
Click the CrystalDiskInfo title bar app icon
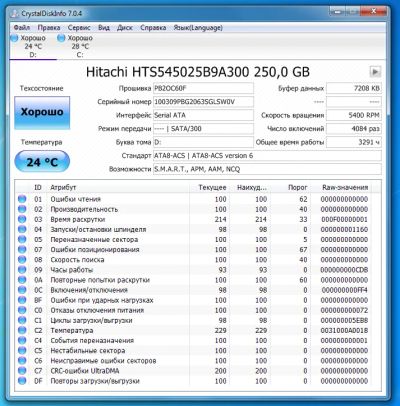(x=15, y=14)
